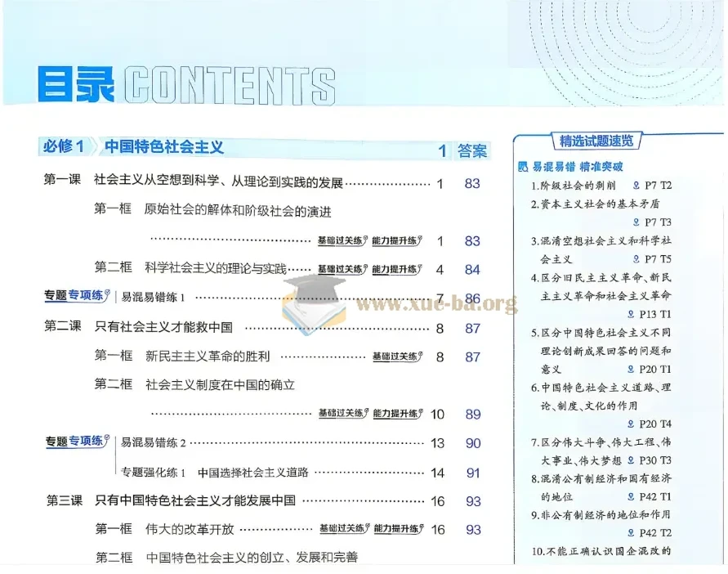728x574 pixels.
Task: Click the pin icon beside P20 T4
Action: click(x=631, y=424)
